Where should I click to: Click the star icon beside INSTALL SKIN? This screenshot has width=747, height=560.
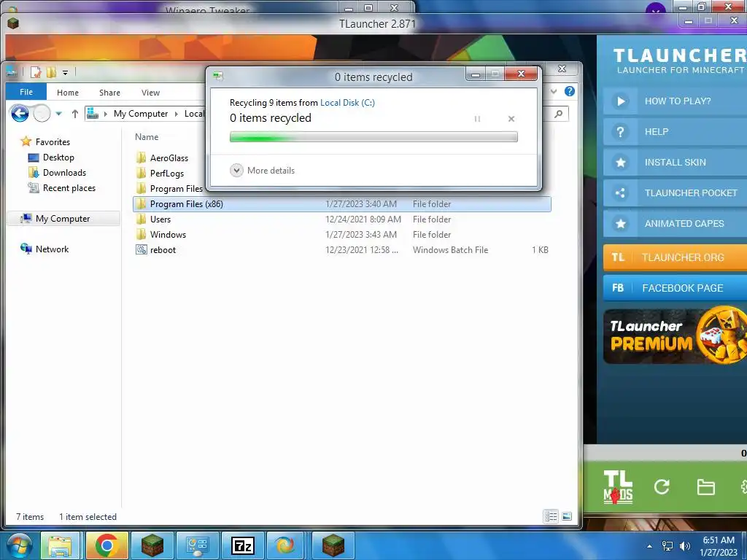pyautogui.click(x=620, y=163)
